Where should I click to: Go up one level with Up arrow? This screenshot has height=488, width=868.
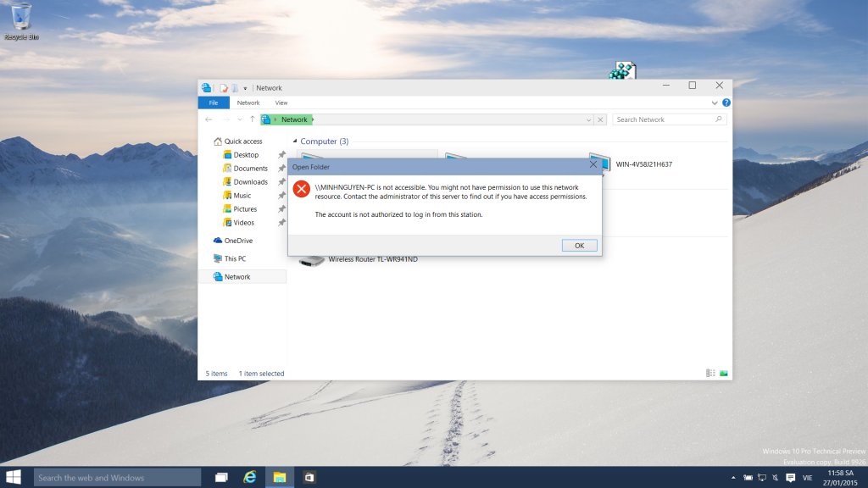coord(253,119)
